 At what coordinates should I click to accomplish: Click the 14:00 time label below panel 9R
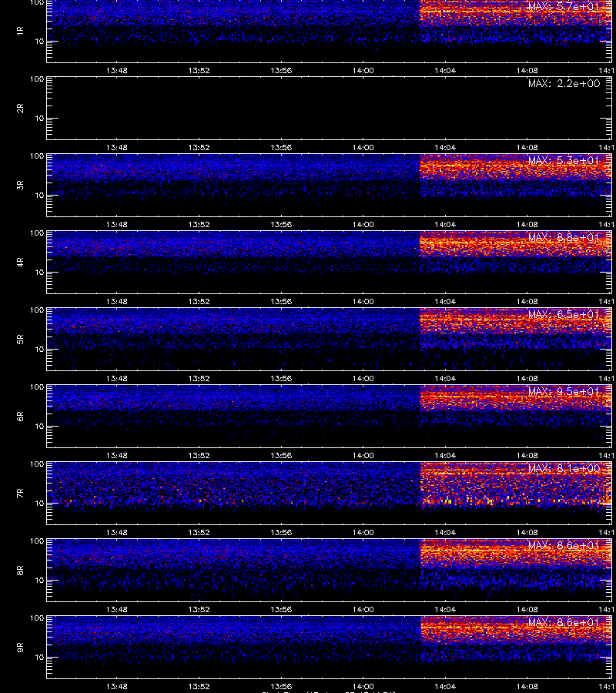click(363, 686)
